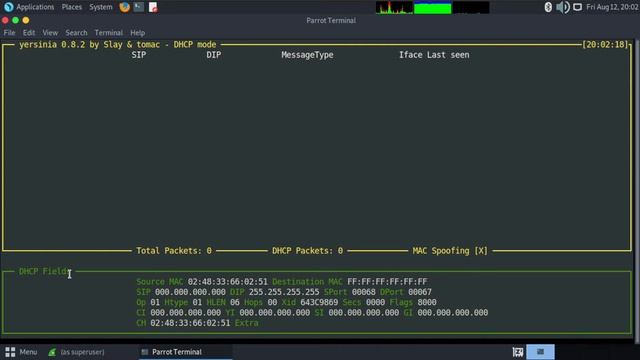Switch to the superuser taskbar entry
640x360 pixels.
click(77, 352)
